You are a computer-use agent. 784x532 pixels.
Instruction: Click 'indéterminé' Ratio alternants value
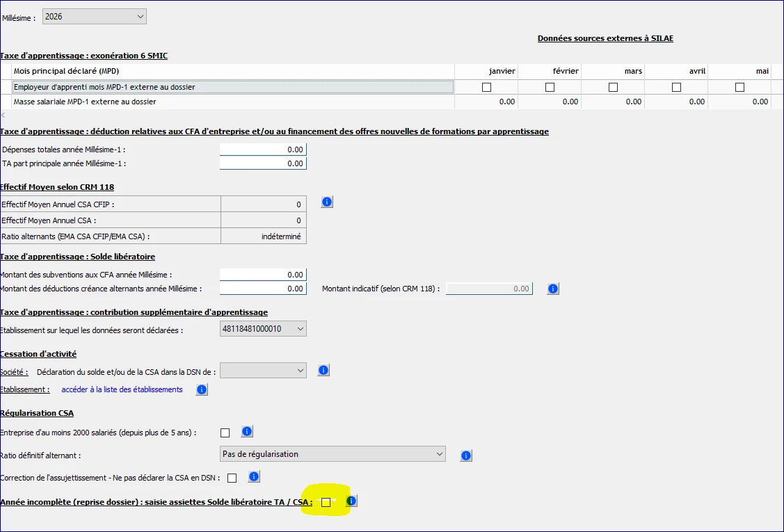[x=264, y=236]
